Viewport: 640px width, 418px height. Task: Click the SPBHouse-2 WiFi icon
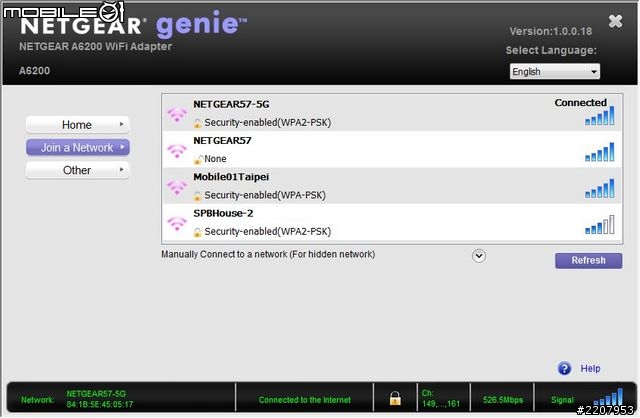177,224
